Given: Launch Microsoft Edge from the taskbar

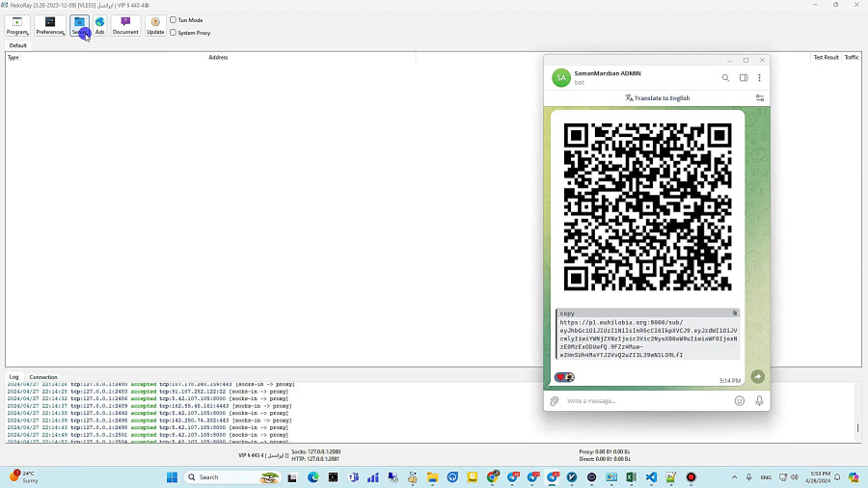Looking at the screenshot, I should [x=312, y=477].
